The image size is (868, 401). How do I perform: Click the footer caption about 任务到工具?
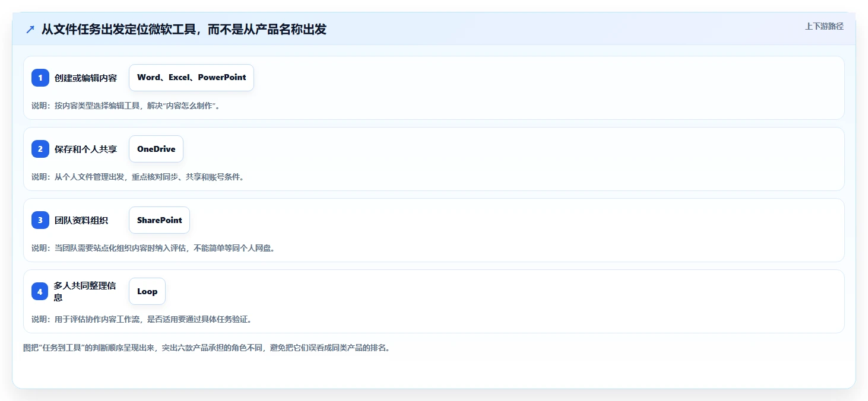click(x=207, y=348)
